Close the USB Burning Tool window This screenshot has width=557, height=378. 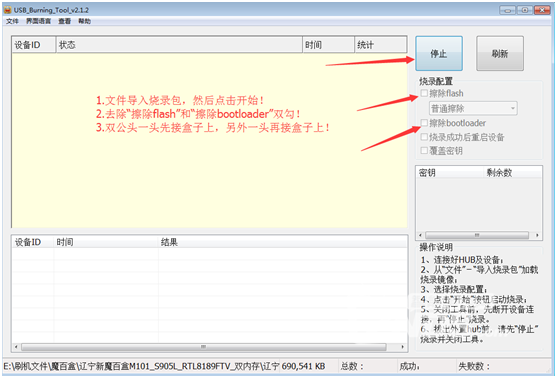click(x=542, y=10)
